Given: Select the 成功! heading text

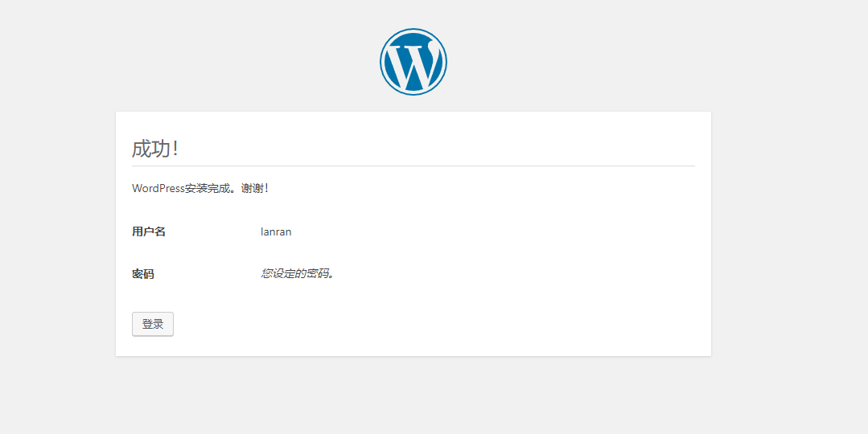Looking at the screenshot, I should tap(155, 149).
